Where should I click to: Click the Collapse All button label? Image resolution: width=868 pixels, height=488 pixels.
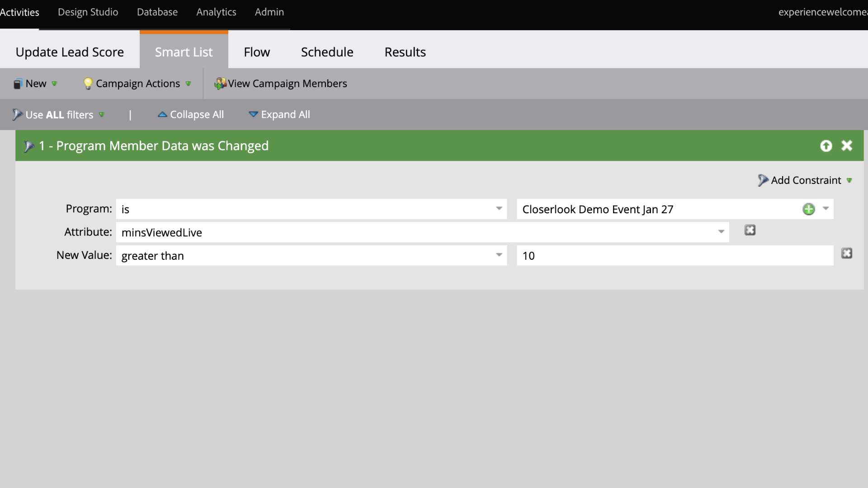click(197, 115)
